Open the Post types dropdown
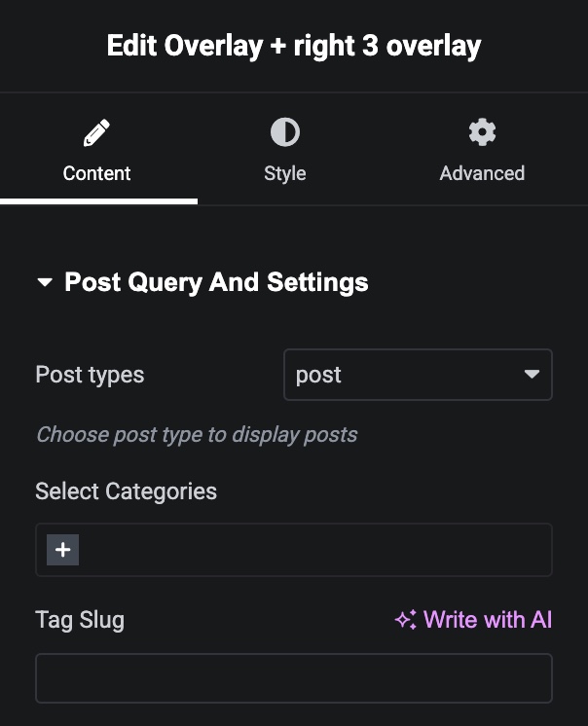This screenshot has height=726, width=588. (x=417, y=375)
